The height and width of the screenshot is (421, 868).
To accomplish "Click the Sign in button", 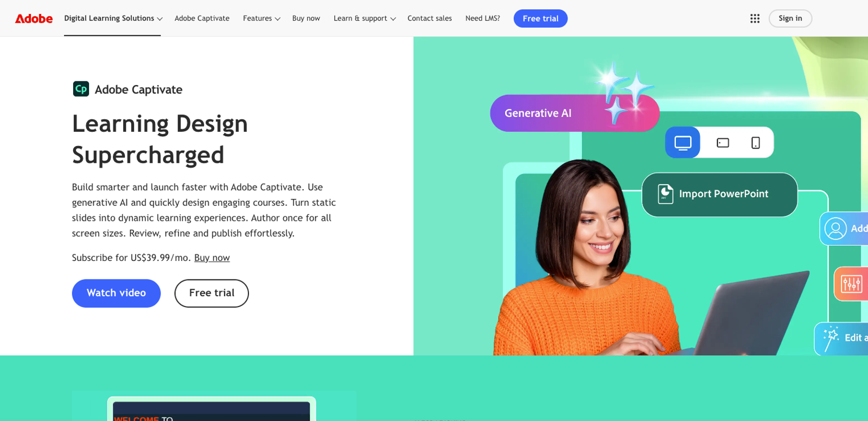I will click(790, 18).
